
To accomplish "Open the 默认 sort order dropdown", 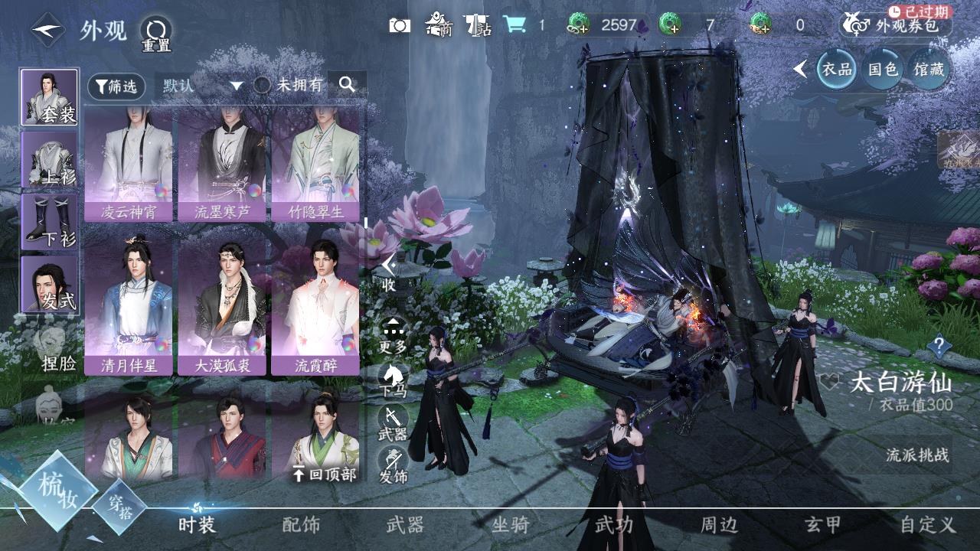I will [201, 86].
